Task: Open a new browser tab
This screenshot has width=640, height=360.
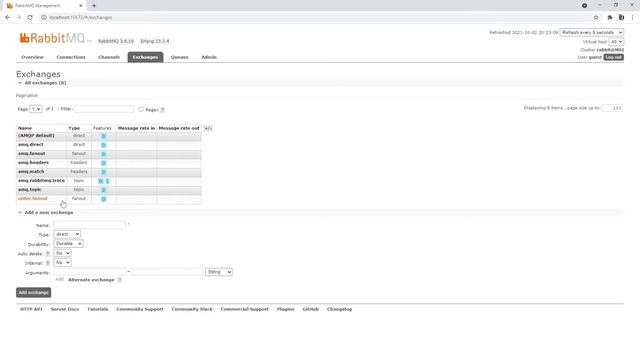Action: (x=94, y=6)
